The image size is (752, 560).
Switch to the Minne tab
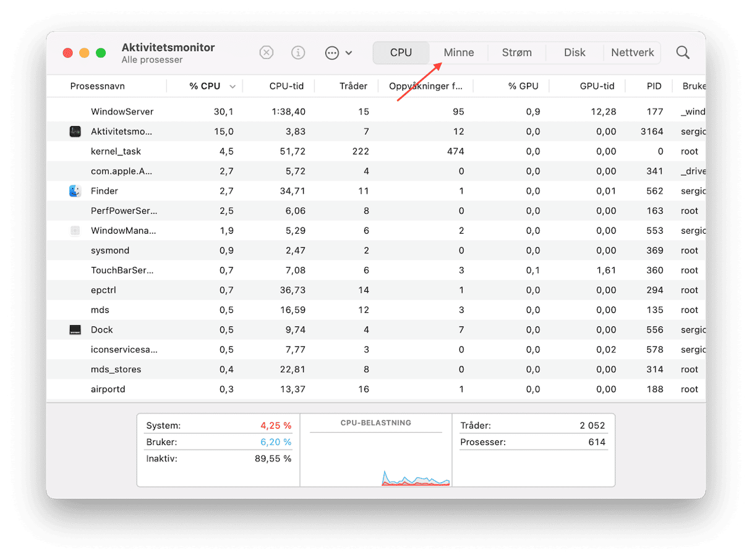click(459, 53)
